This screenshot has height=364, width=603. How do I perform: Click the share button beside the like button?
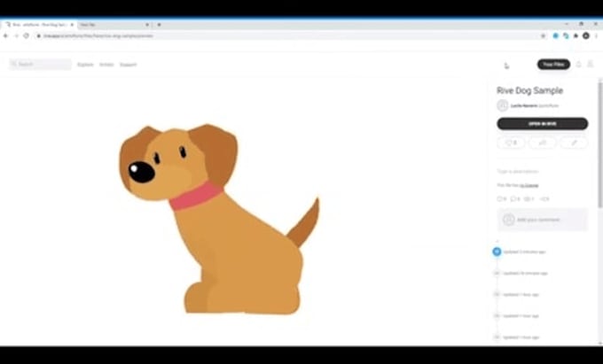pos(542,143)
